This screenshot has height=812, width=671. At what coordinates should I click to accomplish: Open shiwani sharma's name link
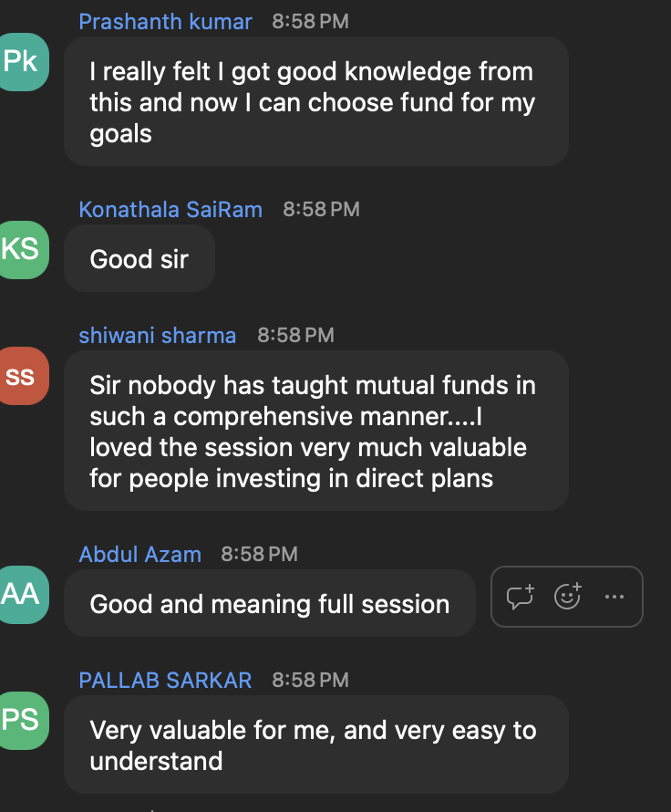tap(158, 336)
